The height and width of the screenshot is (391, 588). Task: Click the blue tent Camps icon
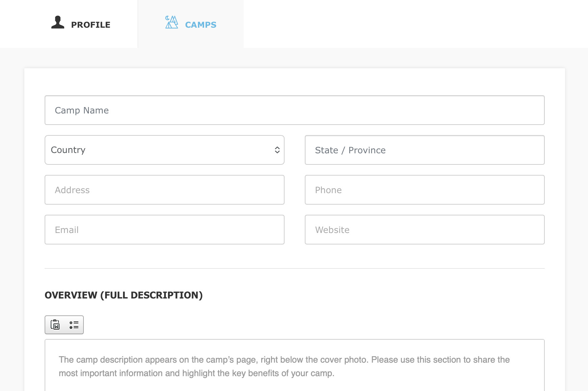pos(172,22)
